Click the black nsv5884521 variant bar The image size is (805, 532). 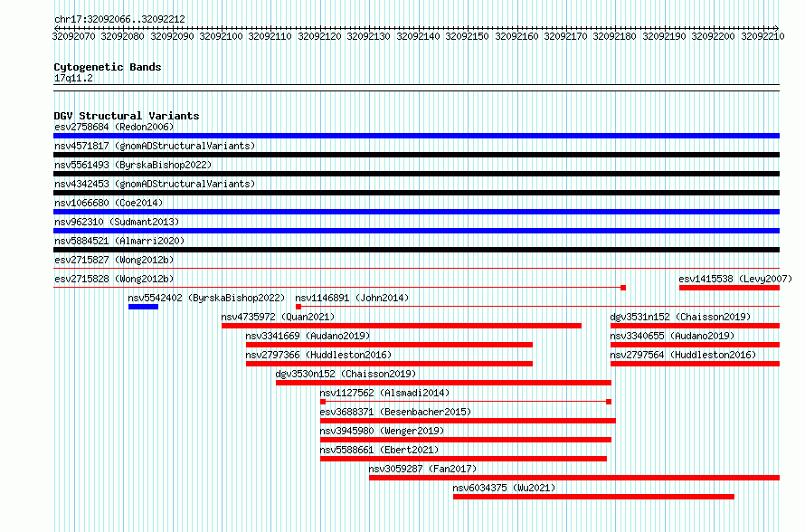(416, 250)
